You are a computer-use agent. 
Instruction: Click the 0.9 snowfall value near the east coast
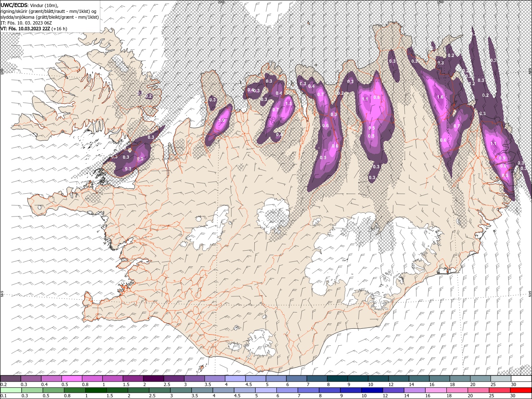pos(502,158)
